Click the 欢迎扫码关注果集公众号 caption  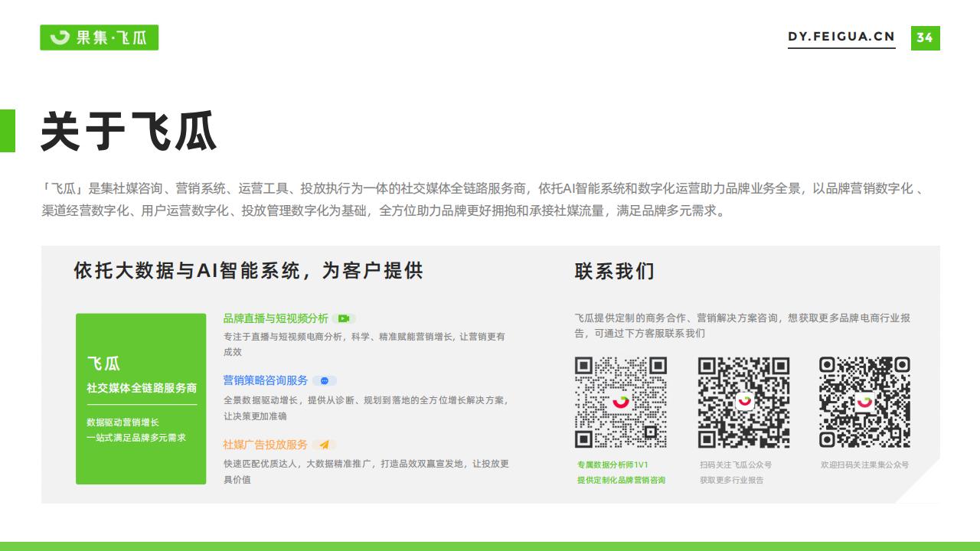[864, 465]
